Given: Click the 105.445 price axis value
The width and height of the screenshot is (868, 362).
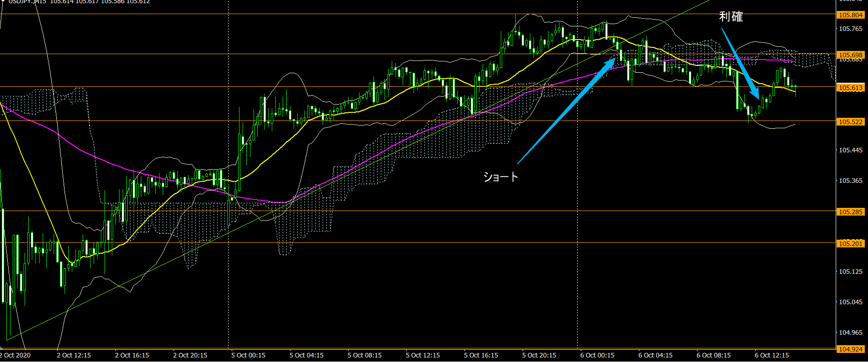Looking at the screenshot, I should [850, 150].
